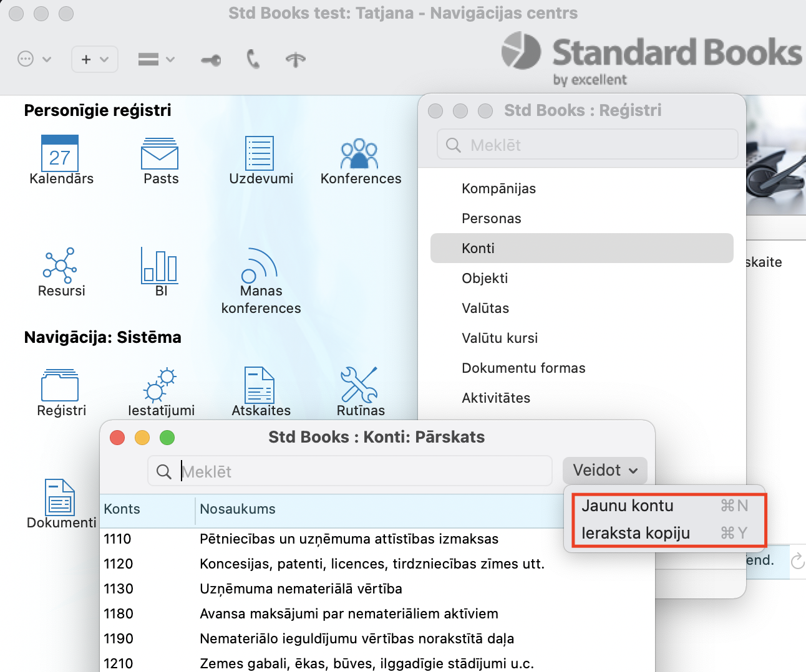Viewport: 806px width, 672px height.
Task: Choose Jaunu kontu menu entry
Action: click(628, 506)
